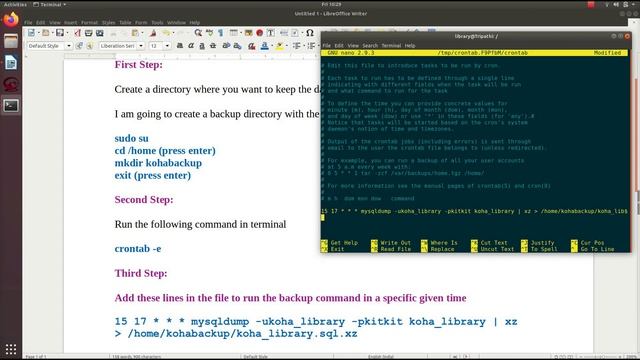
Task: Select the Clone Formatting paintbrush icon
Action: pyautogui.click(x=153, y=33)
